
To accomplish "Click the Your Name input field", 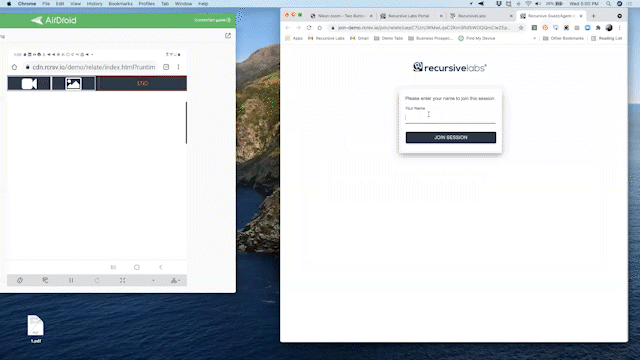I will click(450, 118).
